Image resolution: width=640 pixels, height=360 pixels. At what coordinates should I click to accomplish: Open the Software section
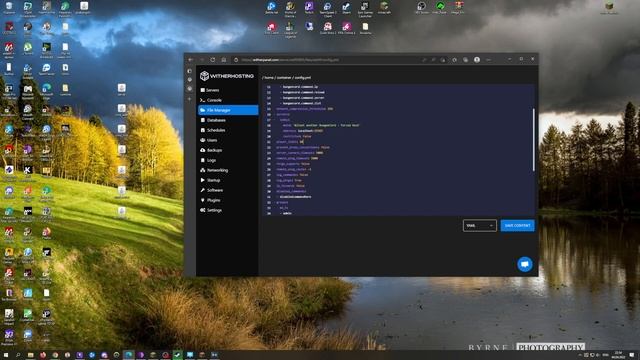point(227,190)
